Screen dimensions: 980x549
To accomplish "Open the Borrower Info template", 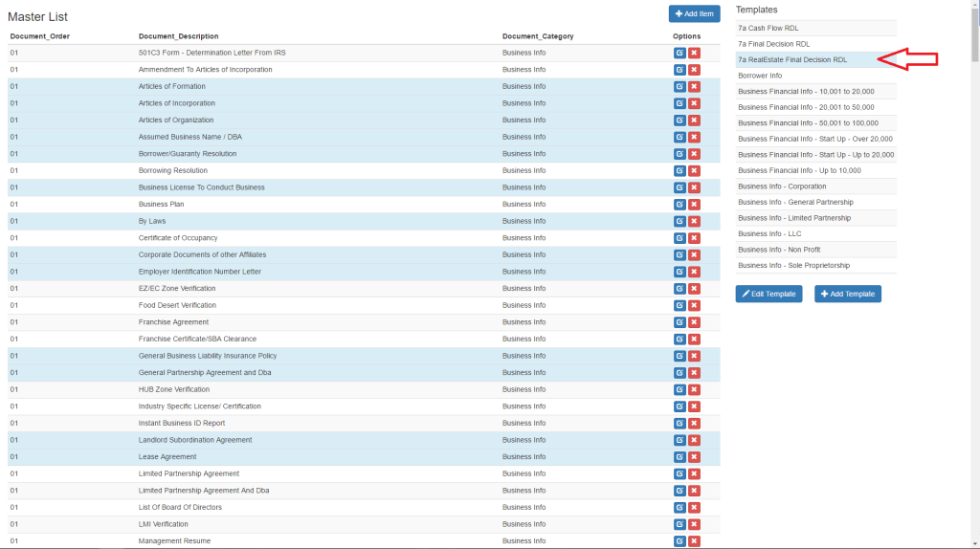I will tap(815, 76).
